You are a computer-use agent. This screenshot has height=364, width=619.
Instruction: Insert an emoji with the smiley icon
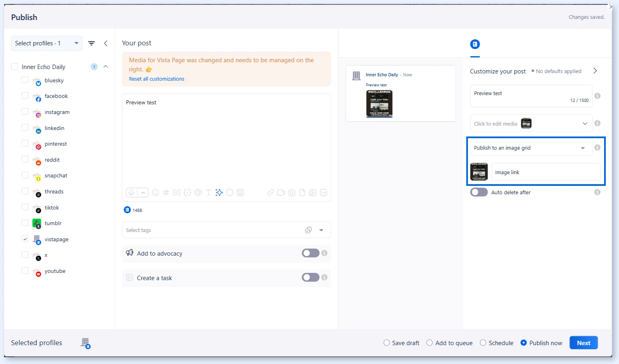(155, 193)
